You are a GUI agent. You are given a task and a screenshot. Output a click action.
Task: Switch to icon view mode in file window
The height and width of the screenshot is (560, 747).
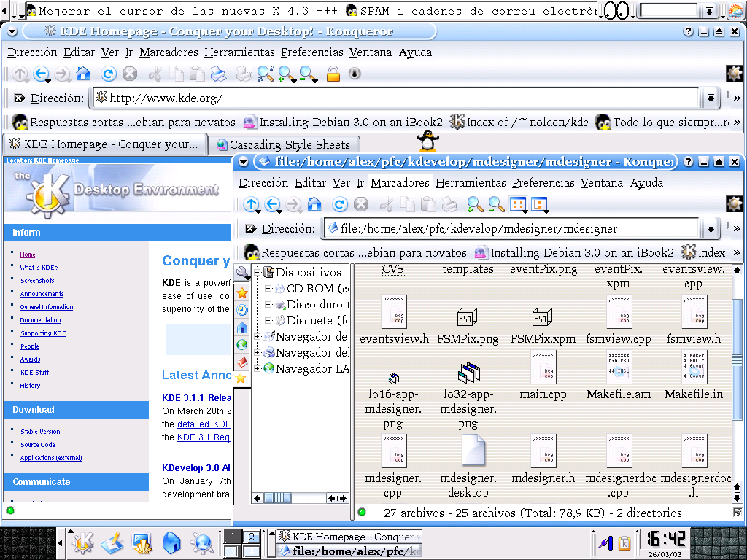pos(518,205)
